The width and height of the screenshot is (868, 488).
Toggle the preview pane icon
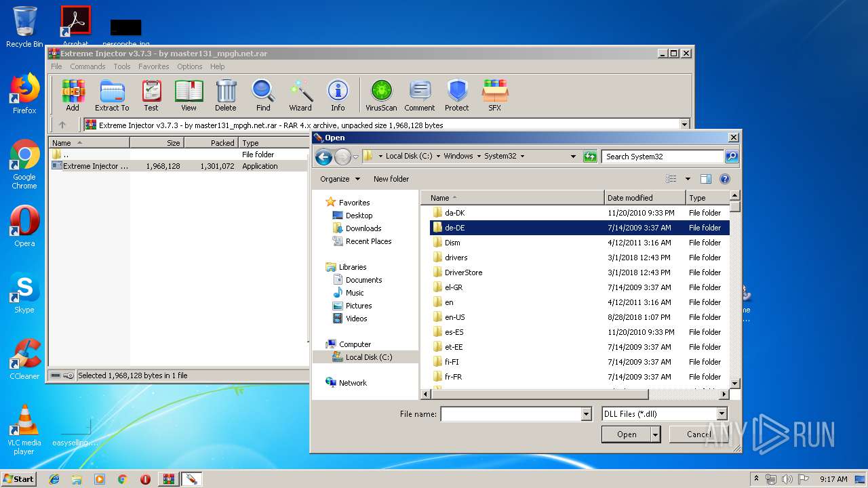click(706, 179)
